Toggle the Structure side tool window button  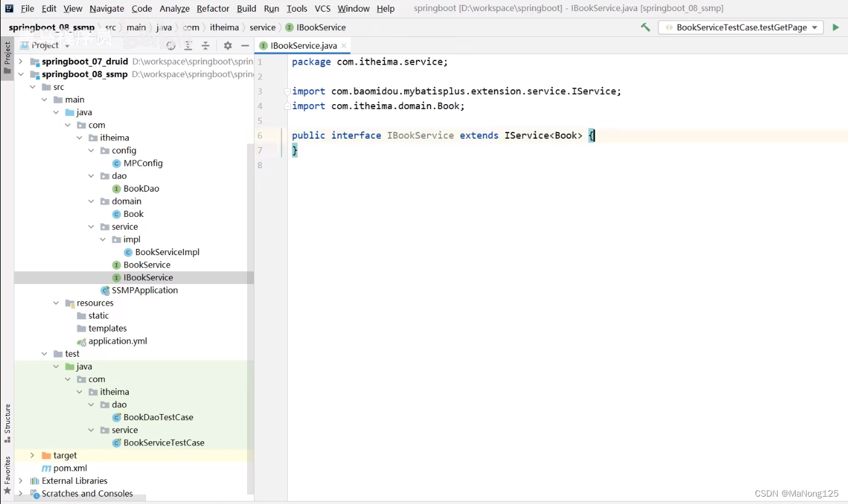coord(7,423)
